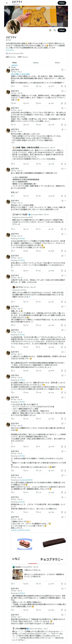Share the pinned post with 515K views

click(x=65, y=86)
